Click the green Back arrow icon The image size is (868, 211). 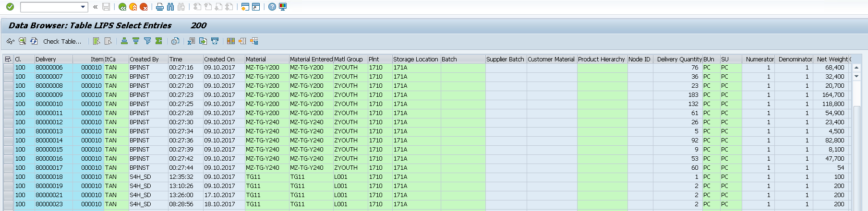point(122,7)
